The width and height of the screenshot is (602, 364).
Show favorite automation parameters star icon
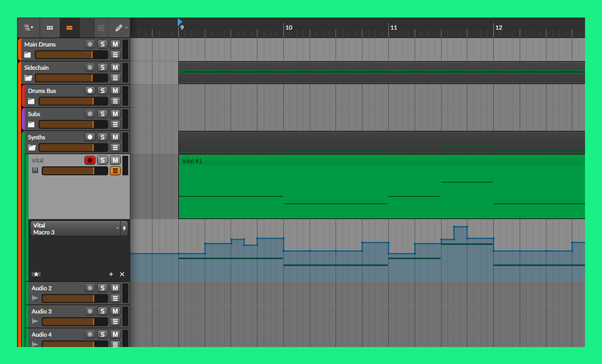[x=36, y=274]
